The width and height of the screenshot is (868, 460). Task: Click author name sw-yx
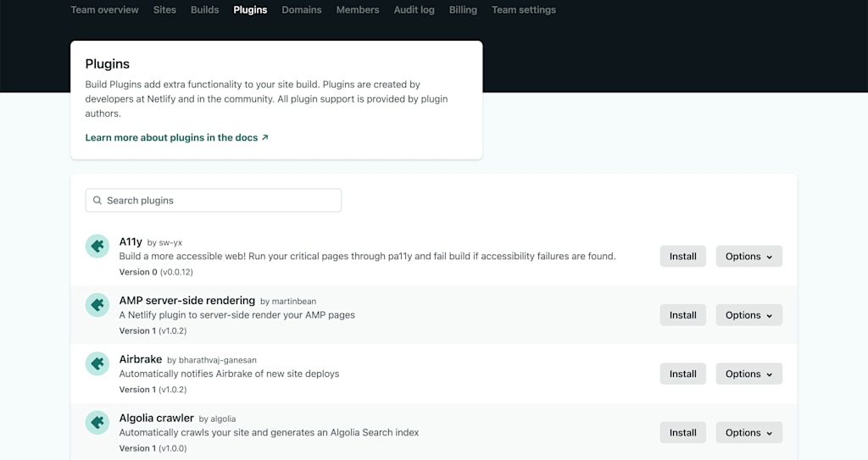pos(170,242)
